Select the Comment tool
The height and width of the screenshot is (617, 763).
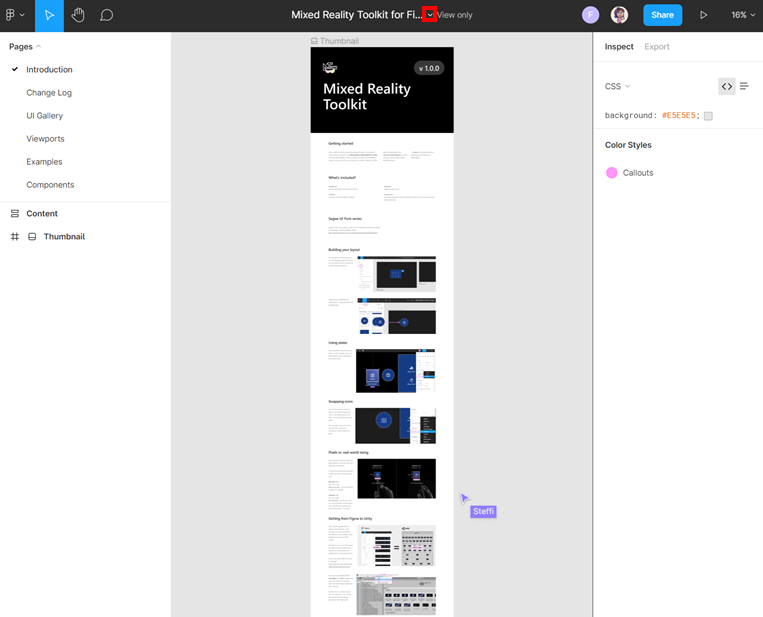pos(106,15)
